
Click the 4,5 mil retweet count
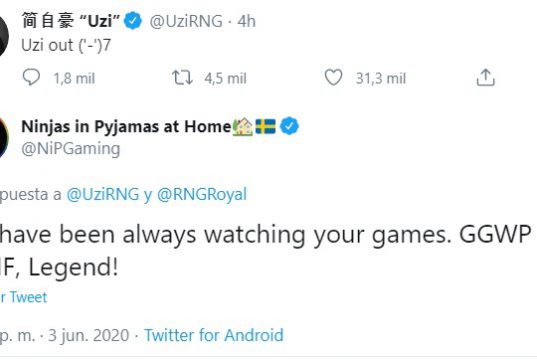(x=225, y=78)
